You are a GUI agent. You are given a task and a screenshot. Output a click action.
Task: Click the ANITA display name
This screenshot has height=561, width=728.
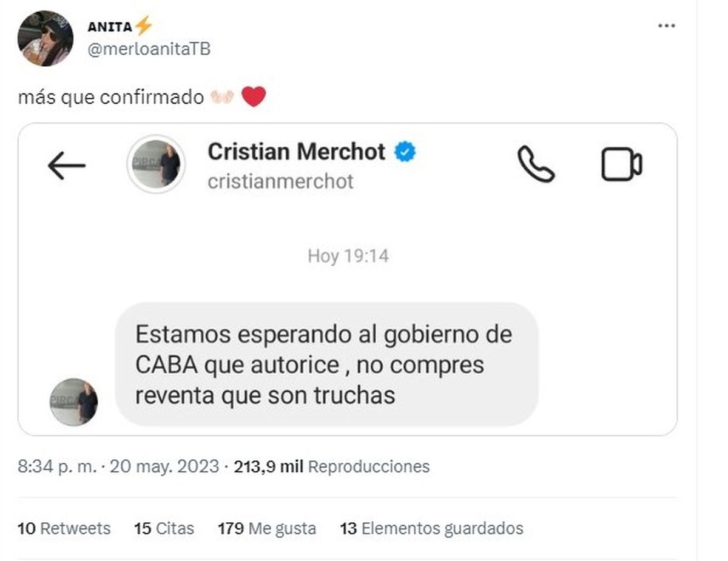[109, 27]
